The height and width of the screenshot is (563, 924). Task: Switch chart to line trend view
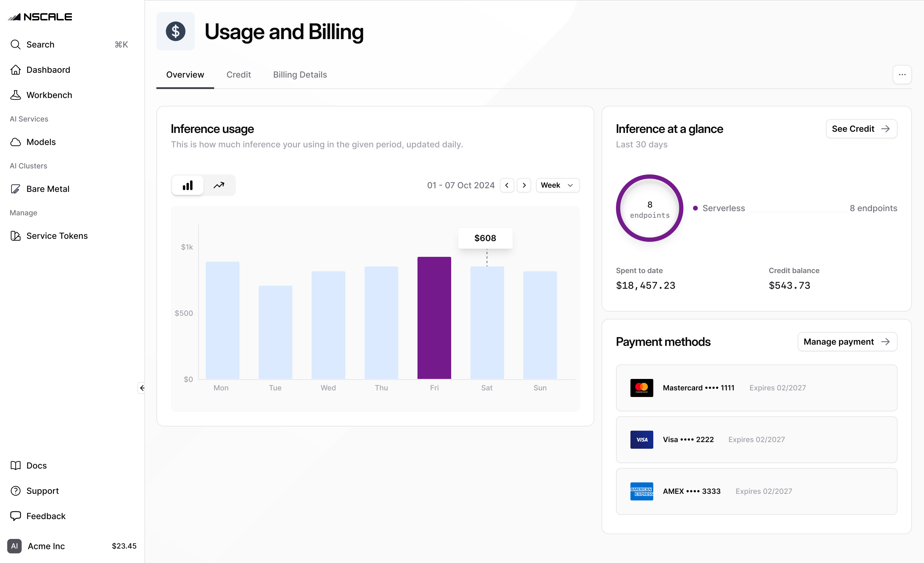(x=219, y=185)
